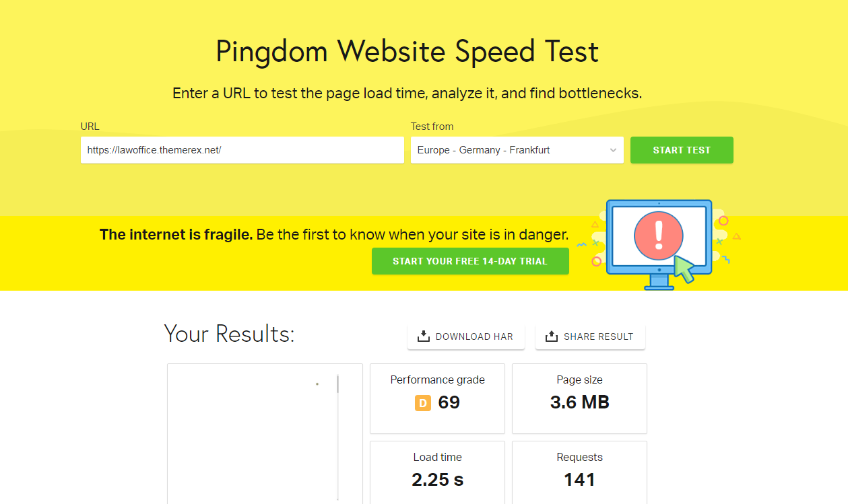Click the red exclamation alert circle on monitor
This screenshot has height=504, width=848.
[x=659, y=236]
